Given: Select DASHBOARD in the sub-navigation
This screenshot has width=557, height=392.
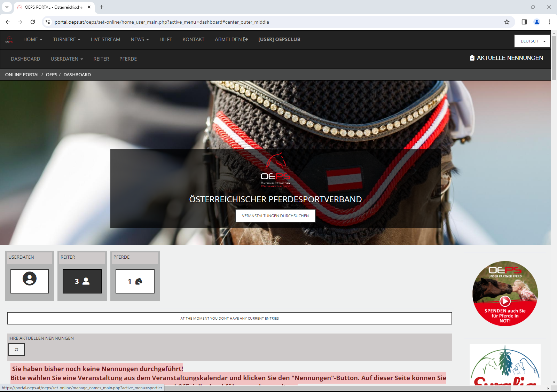Looking at the screenshot, I should [x=25, y=59].
